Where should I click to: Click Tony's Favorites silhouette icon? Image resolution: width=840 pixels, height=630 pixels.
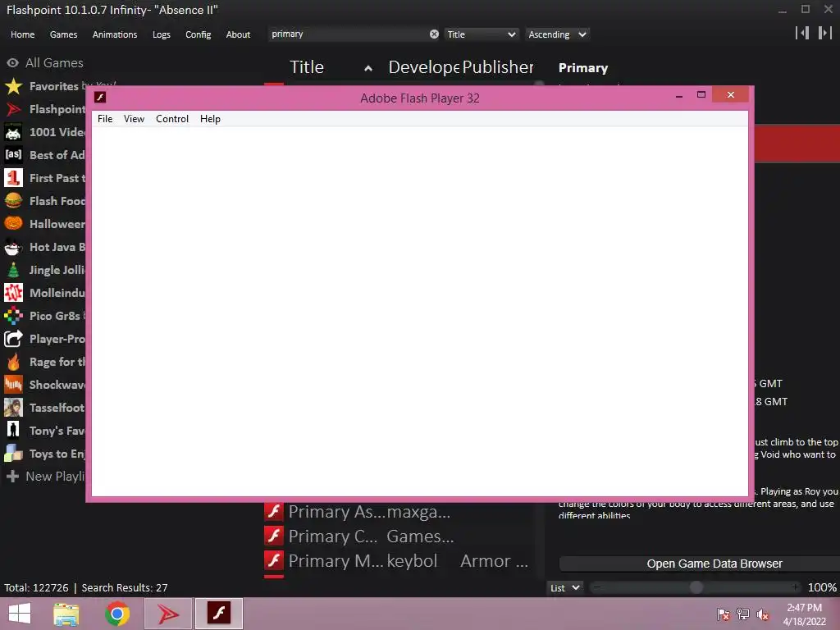[13, 431]
